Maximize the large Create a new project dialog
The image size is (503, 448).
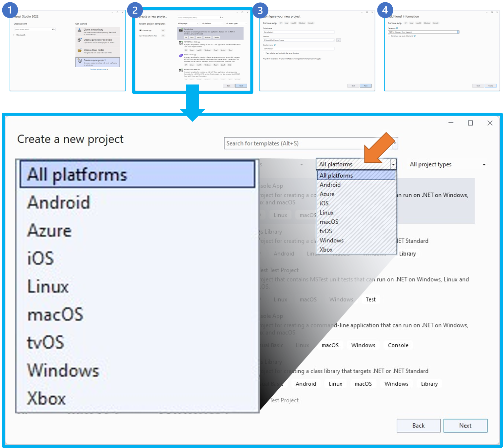470,123
